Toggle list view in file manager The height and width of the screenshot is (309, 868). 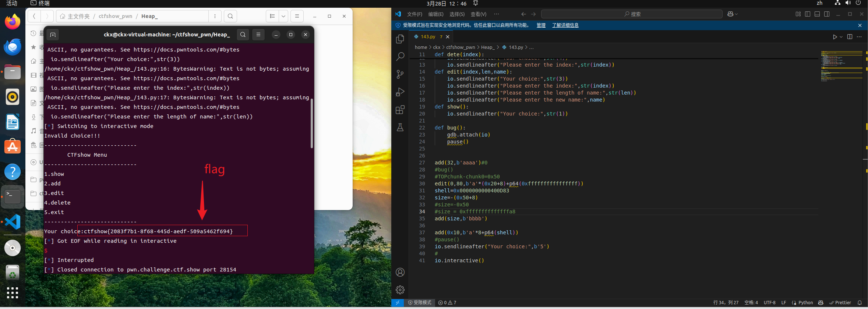[272, 16]
